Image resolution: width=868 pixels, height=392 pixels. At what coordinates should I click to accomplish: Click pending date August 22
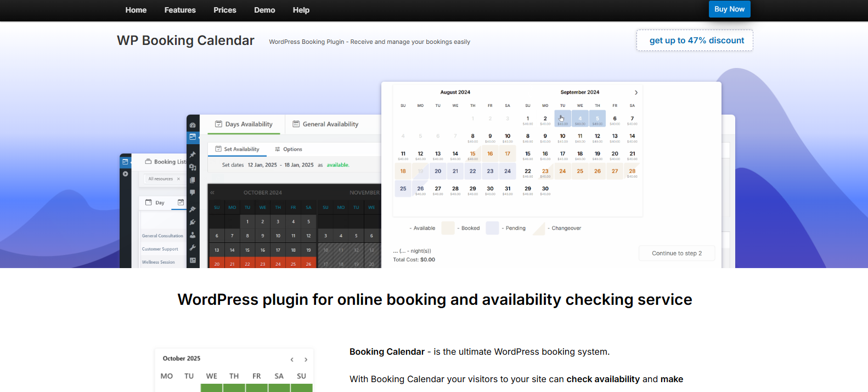click(473, 171)
